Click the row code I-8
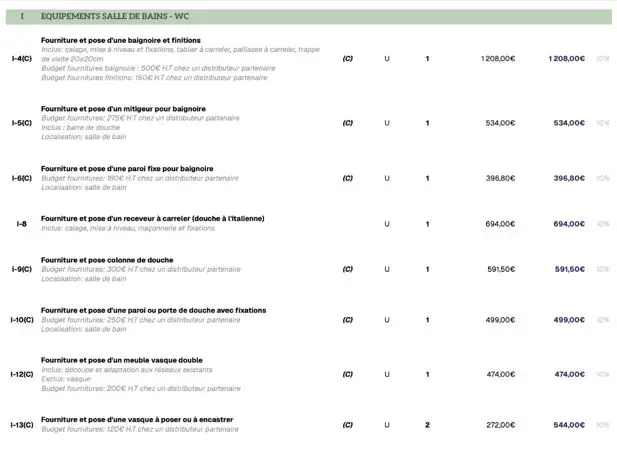The image size is (617, 449). (21, 224)
